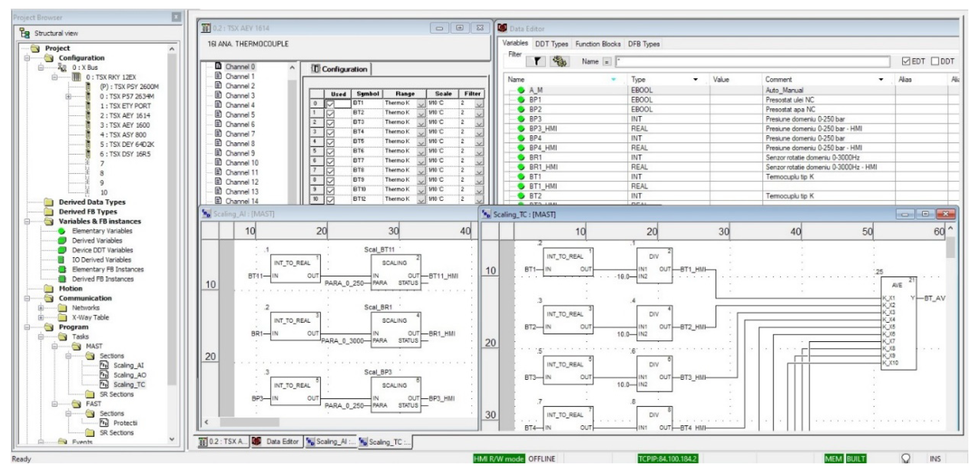Select the Channel 5 icon in channel list
980x475 pixels.
[x=218, y=114]
